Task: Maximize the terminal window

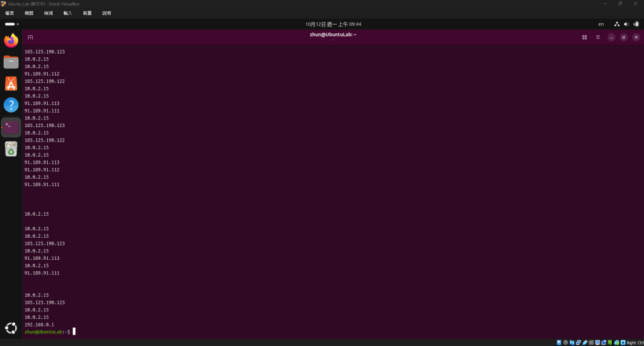Action: coord(623,37)
